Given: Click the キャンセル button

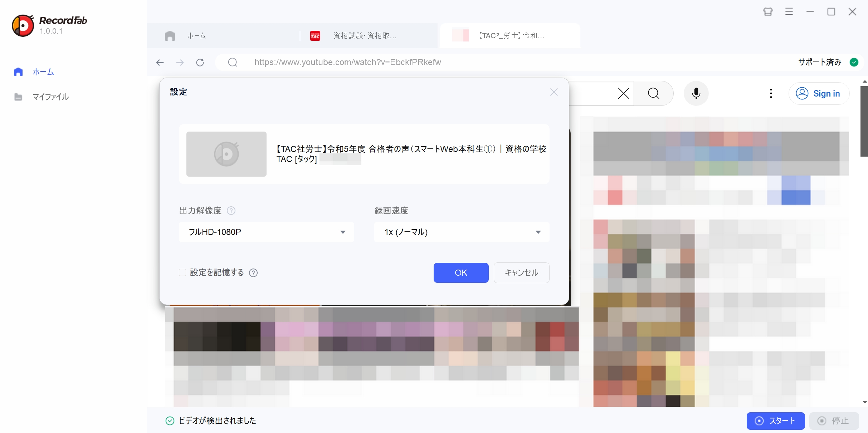Looking at the screenshot, I should coord(521,273).
